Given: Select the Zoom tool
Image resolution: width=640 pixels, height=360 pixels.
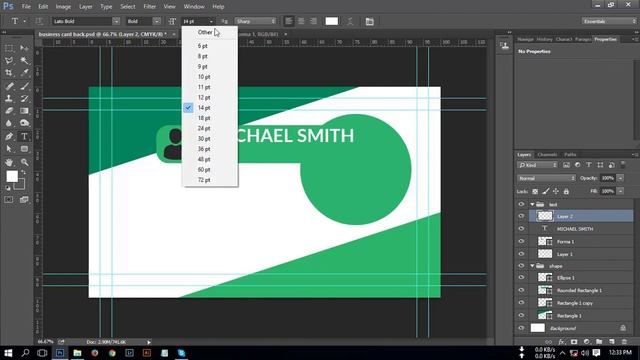Looking at the screenshot, I should tap(24, 162).
